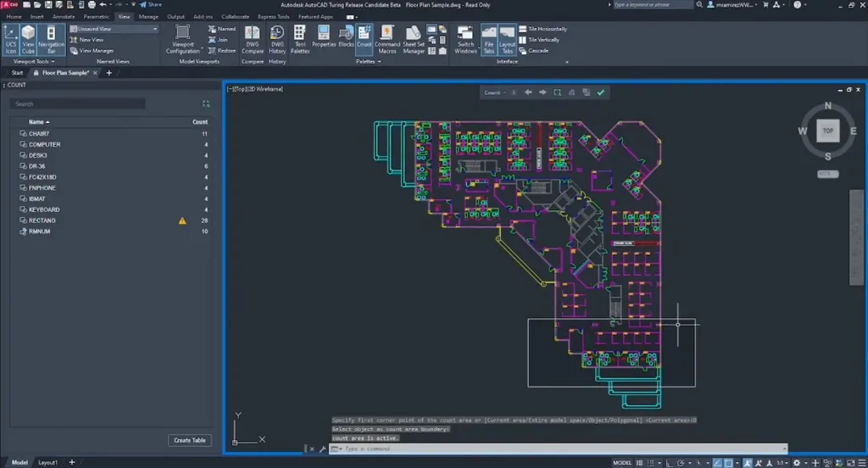Open the View Manager
Screen dimensions: 868x468
(x=92, y=50)
